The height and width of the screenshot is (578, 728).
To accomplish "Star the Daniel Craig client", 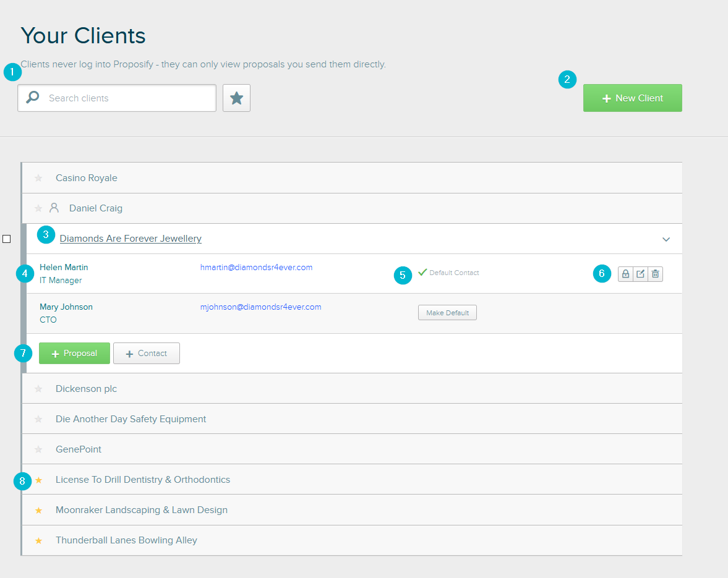I will (38, 208).
